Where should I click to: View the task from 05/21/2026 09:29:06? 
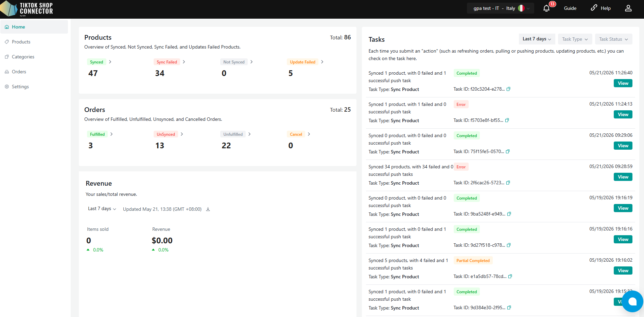point(623,146)
